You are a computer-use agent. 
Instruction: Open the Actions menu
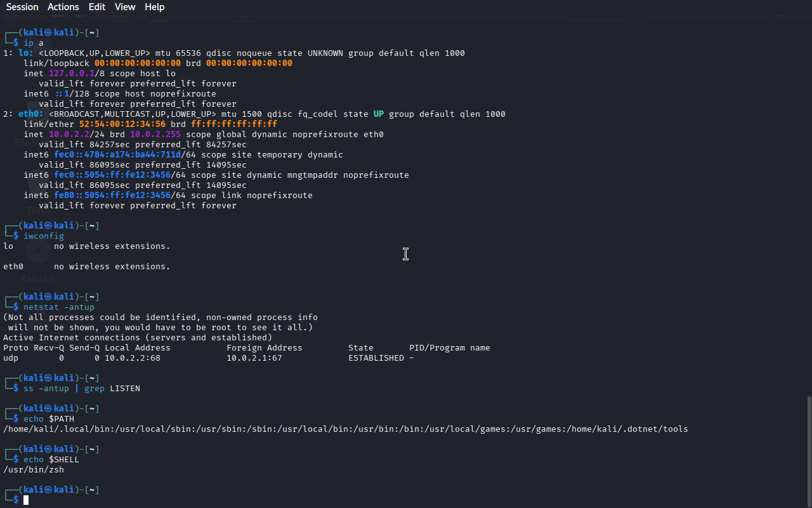(x=63, y=7)
